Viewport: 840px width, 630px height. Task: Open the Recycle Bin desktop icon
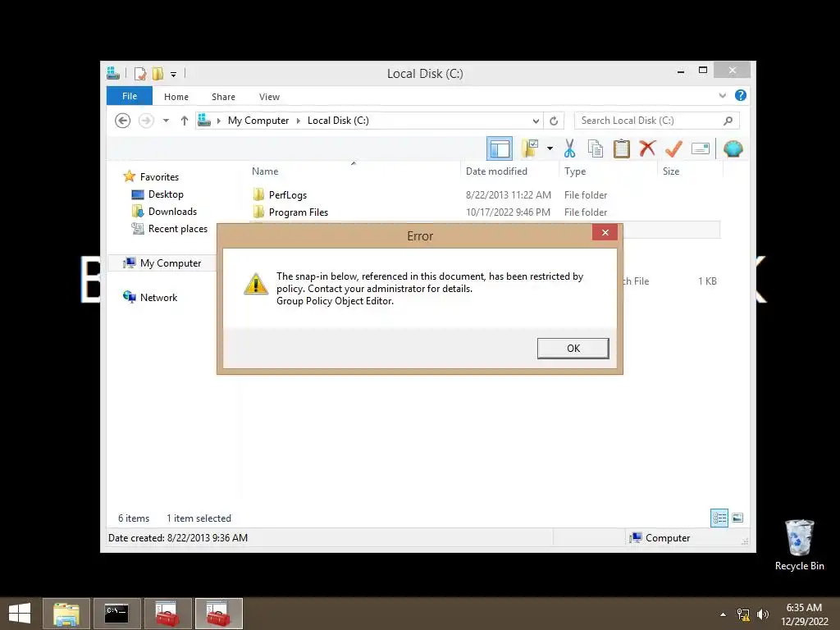[x=799, y=545]
